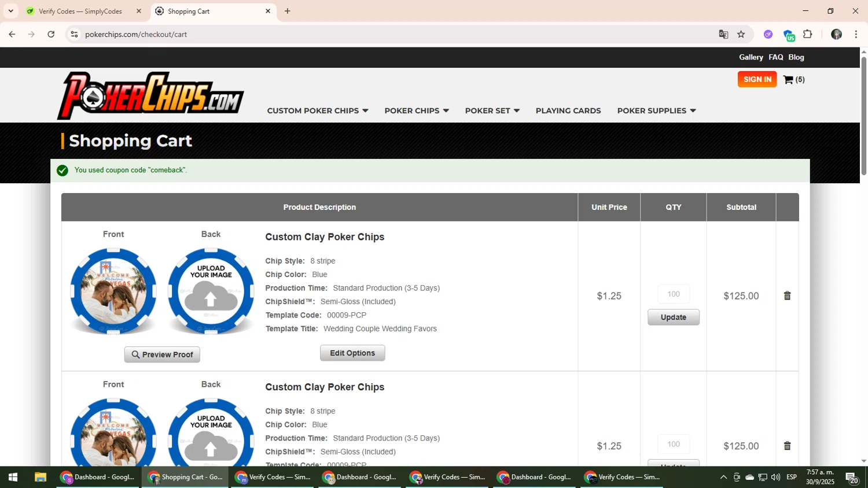Click the first item's $125.00 subtotal
868x488 pixels.
(741, 296)
